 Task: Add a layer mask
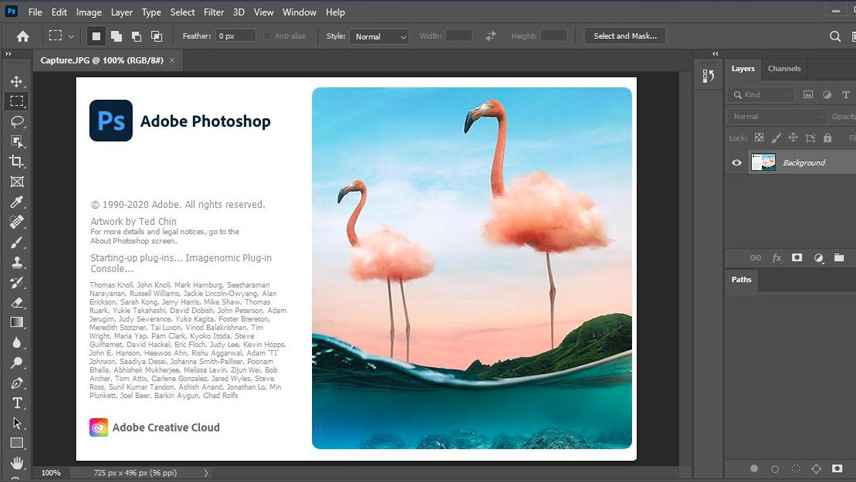[x=797, y=258]
